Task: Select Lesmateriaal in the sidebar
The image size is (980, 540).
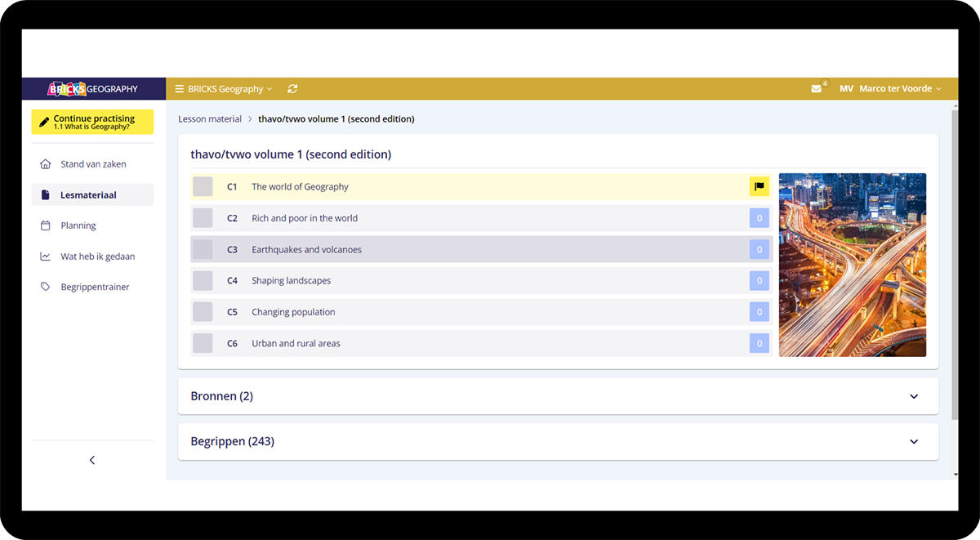Action: tap(88, 195)
